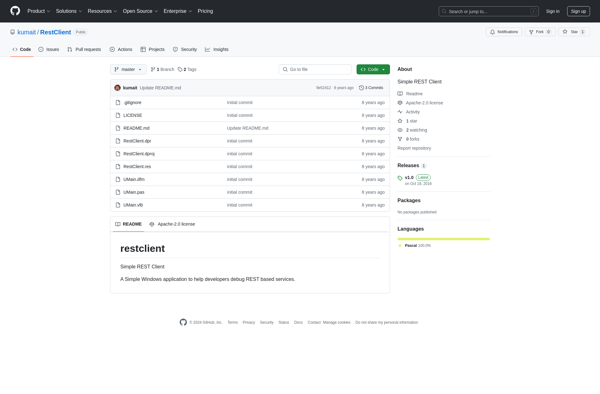The width and height of the screenshot is (600, 394).
Task: Expand the Resources menu
Action: (x=102, y=11)
